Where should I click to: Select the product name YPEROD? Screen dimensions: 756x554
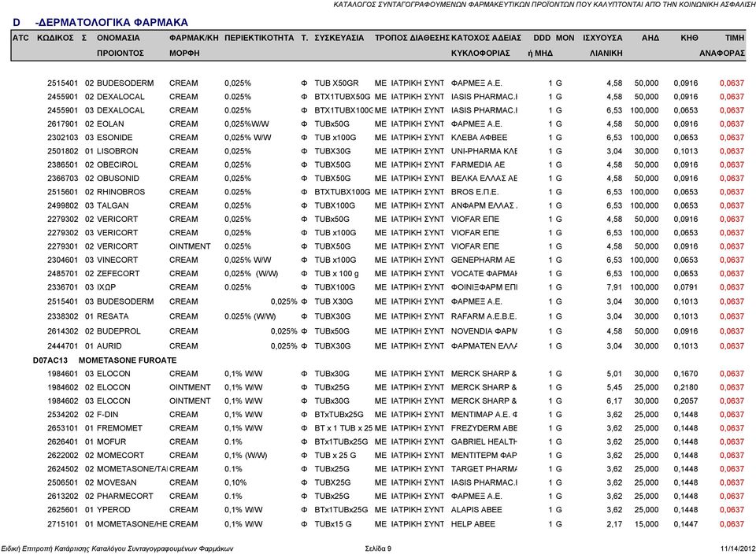coord(113,510)
